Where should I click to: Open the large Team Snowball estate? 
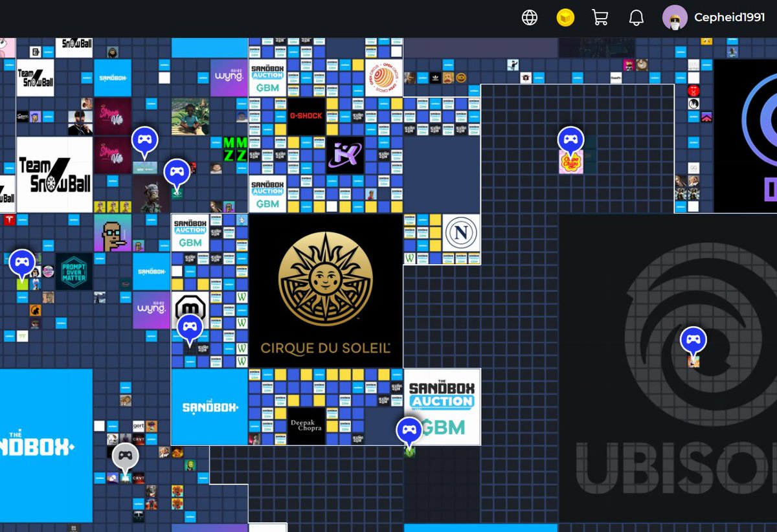coord(54,175)
